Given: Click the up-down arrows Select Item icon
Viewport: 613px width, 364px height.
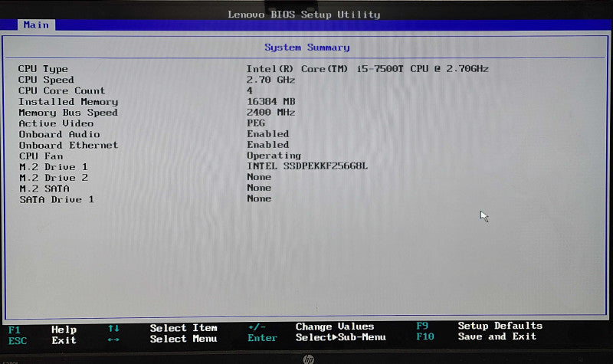Looking at the screenshot, I should [113, 329].
